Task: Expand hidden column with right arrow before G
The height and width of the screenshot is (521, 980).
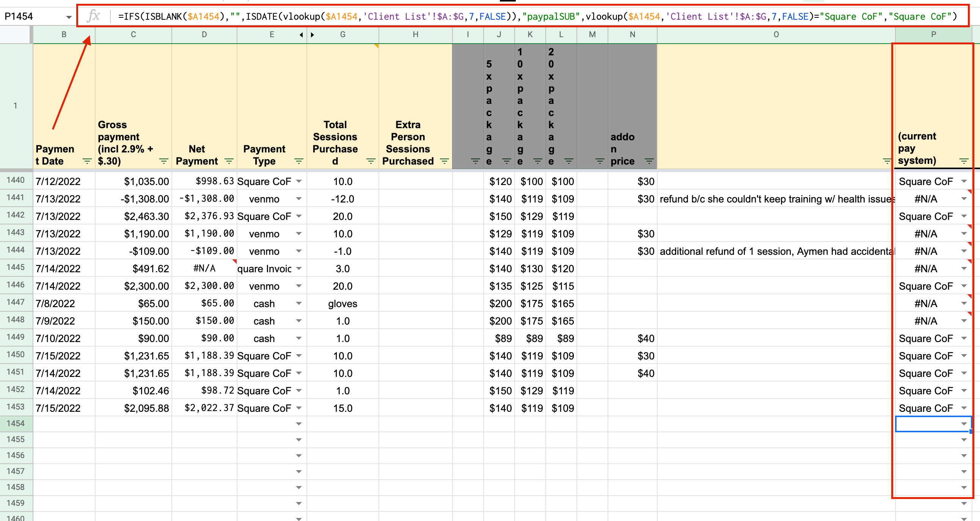Action: click(313, 35)
